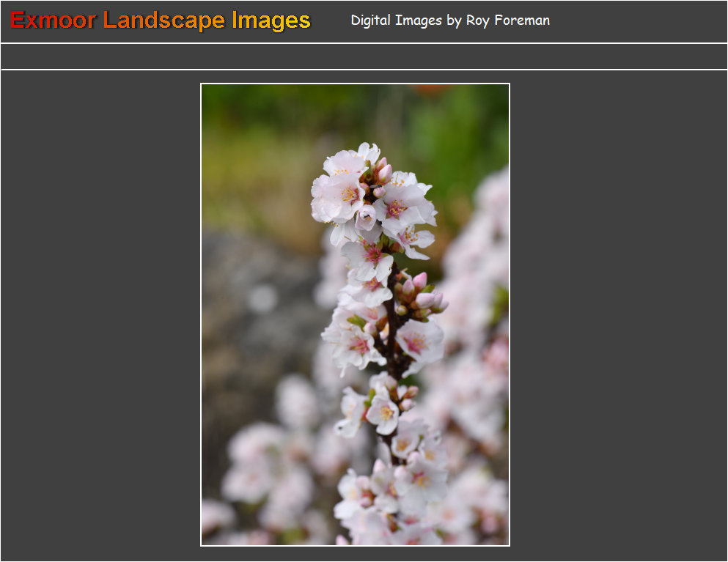Screen dimensions: 728x562
Task: Click the word 'Exmoor' in the red title
Action: click(53, 21)
